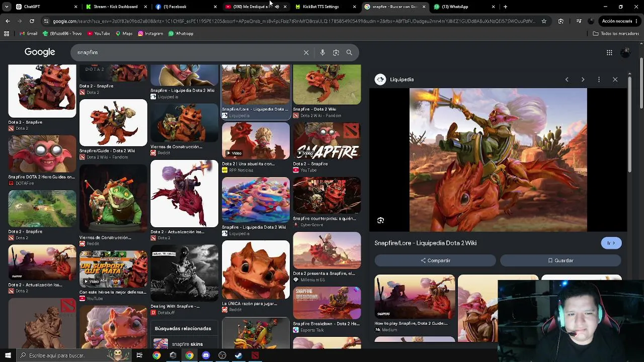This screenshot has width=644, height=362.
Task: Click the address bar URL
Action: point(294,21)
